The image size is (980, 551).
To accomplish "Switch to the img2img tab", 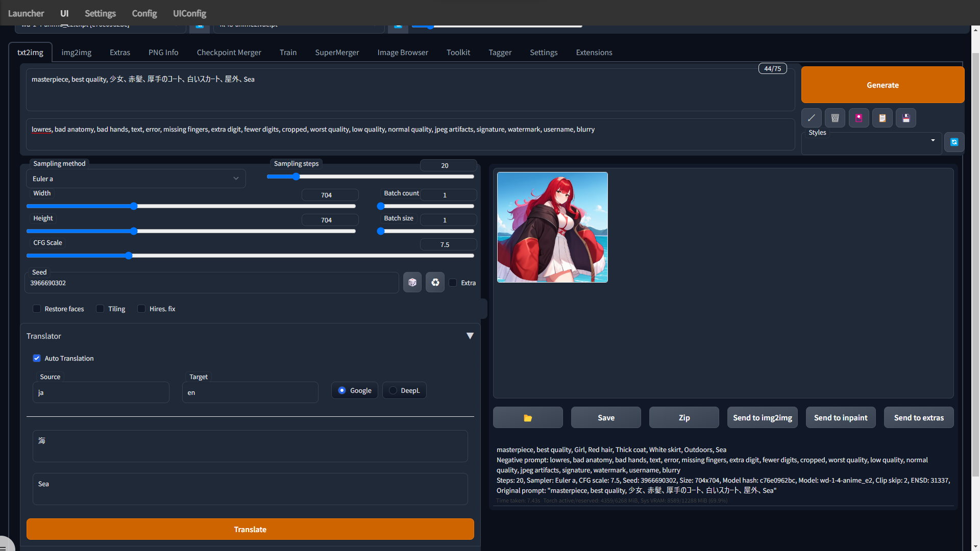I will coord(77,53).
